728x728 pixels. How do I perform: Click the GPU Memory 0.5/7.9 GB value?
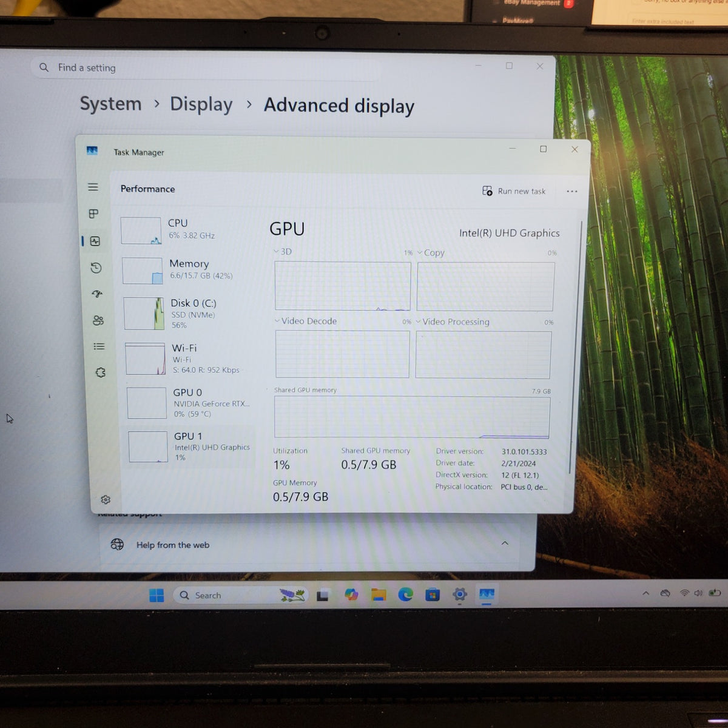click(x=300, y=497)
